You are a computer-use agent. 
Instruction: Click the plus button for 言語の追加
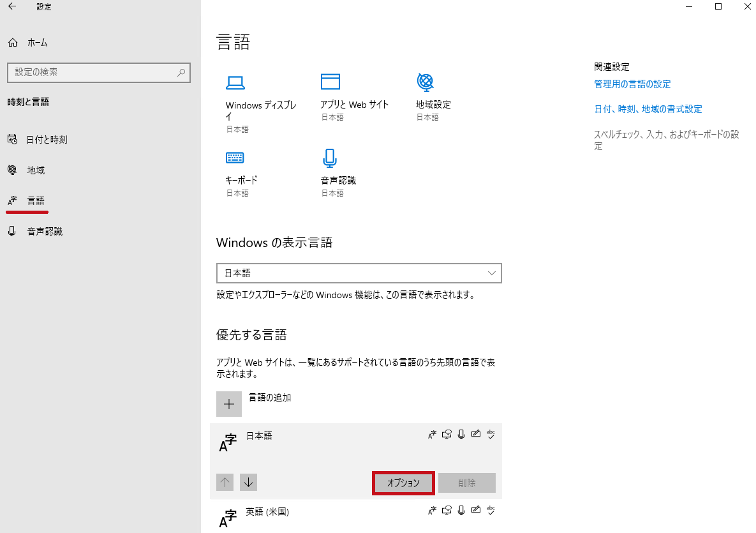coord(229,403)
